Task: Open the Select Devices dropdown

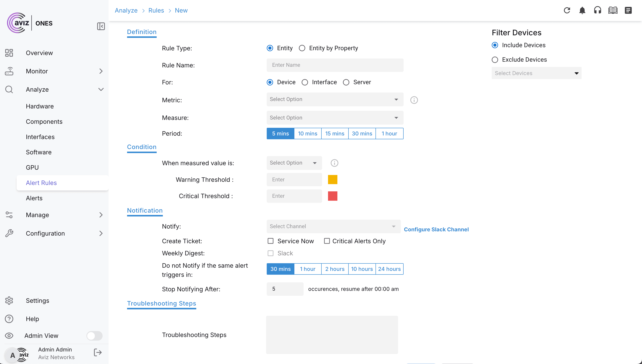Action: (536, 73)
